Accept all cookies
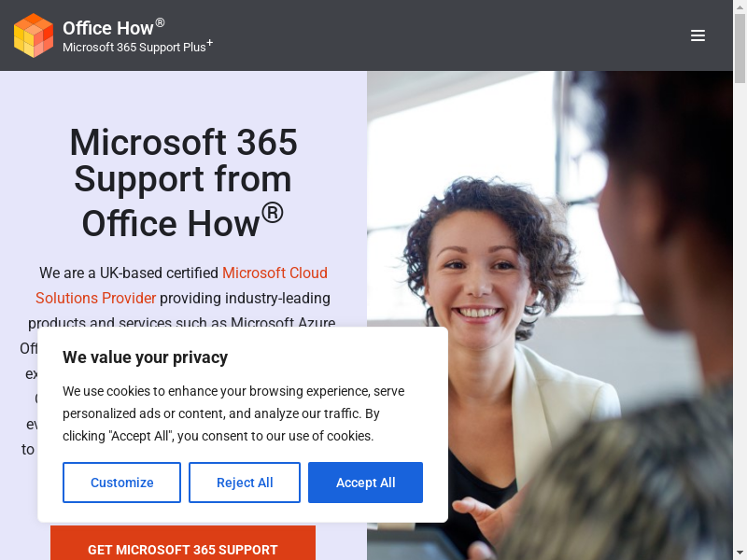 click(x=365, y=483)
